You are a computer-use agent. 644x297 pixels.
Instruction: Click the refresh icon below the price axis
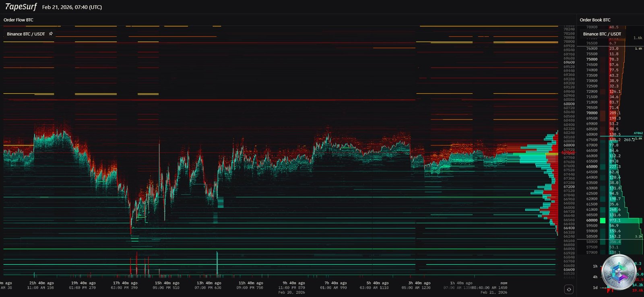pos(569,289)
